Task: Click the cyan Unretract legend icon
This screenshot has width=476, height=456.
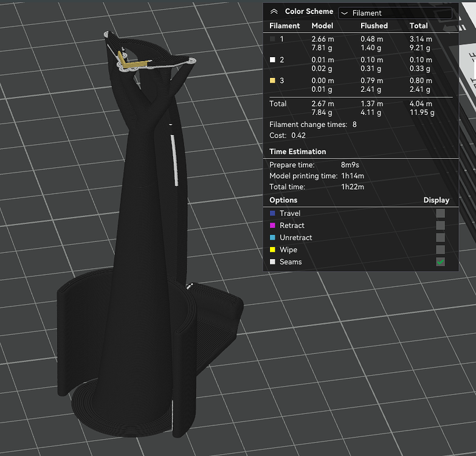Action: [x=272, y=238]
